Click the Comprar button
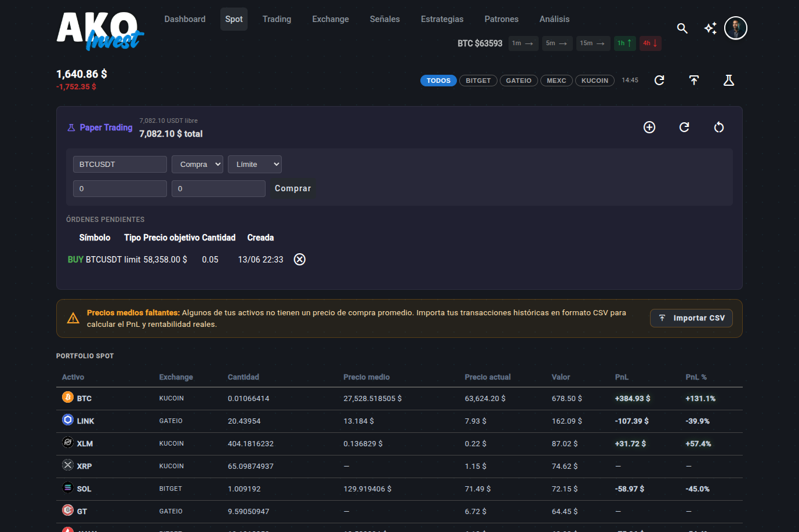Viewport: 799px width, 532px height. click(293, 188)
